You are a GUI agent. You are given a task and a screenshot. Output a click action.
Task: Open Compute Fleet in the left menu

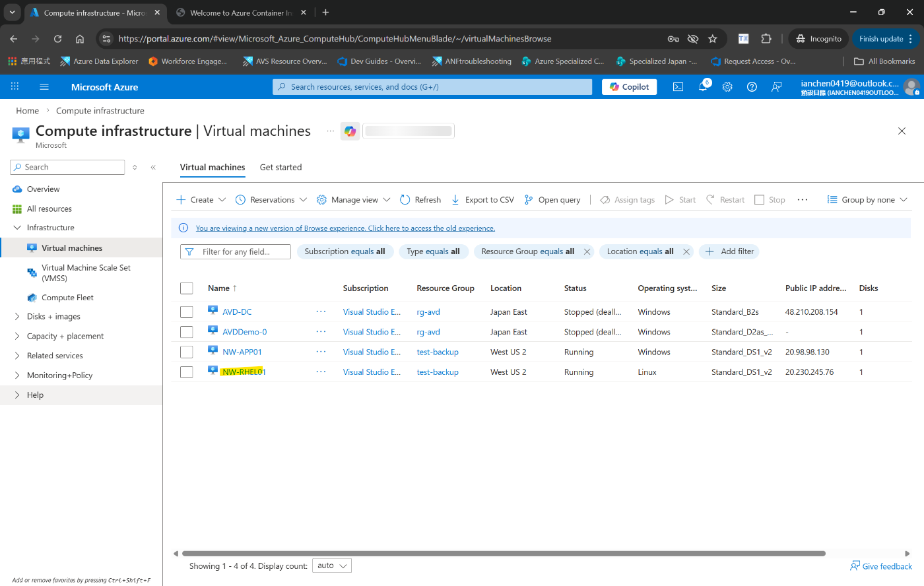coord(67,298)
